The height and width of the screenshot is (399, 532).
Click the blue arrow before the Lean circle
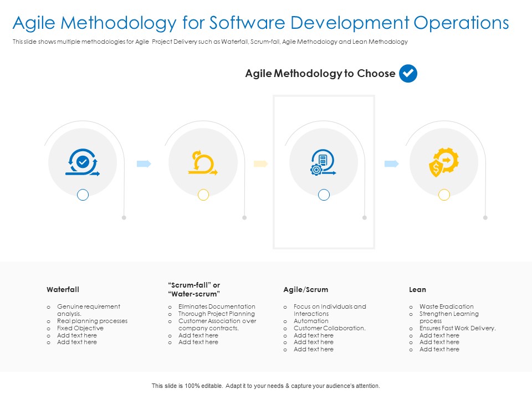392,164
